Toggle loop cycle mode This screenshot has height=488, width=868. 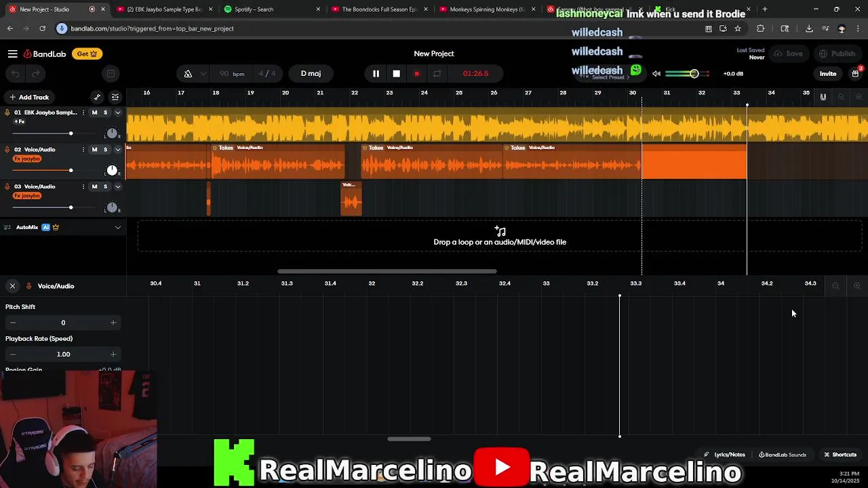[x=437, y=73]
